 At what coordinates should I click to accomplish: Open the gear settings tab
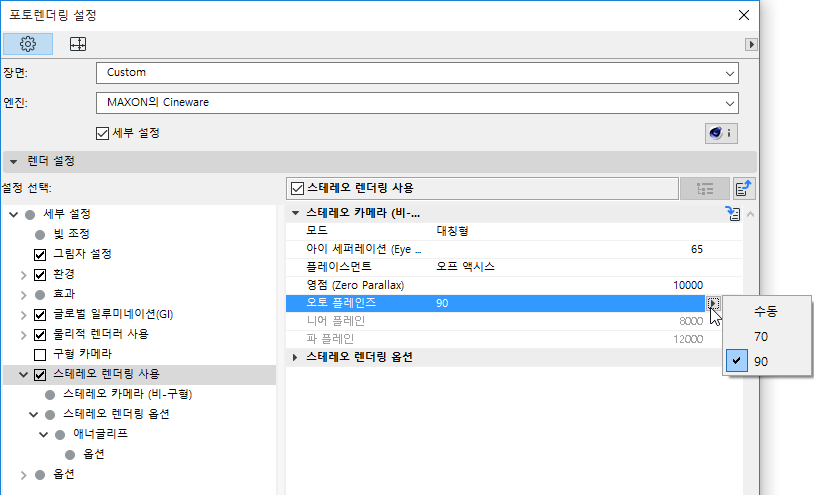28,44
